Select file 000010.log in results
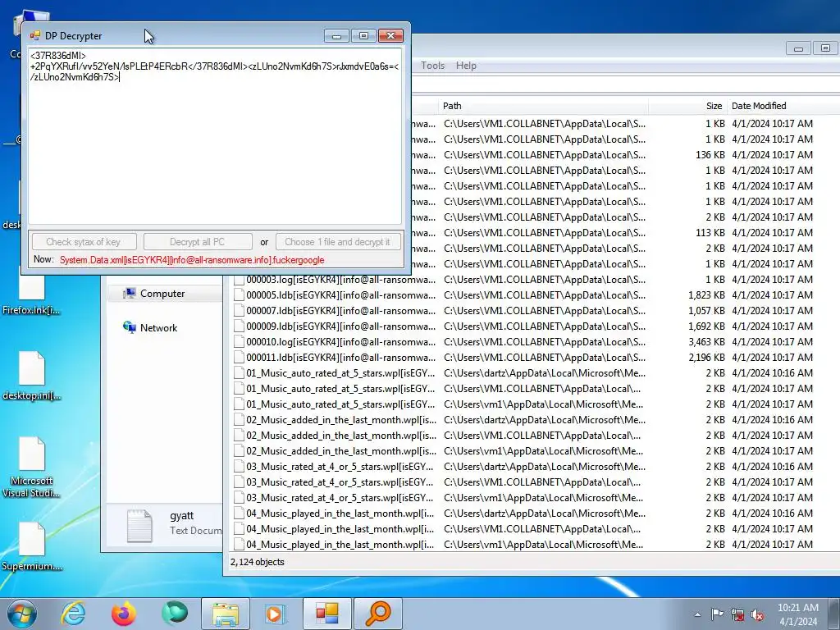 (x=340, y=342)
